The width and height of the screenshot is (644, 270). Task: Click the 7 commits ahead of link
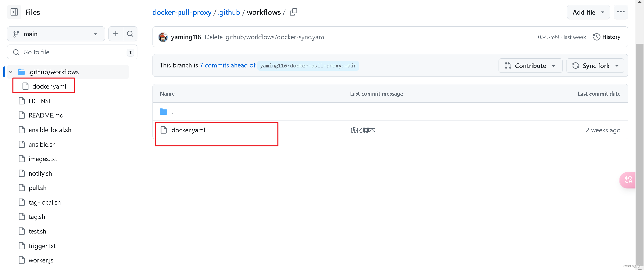(228, 65)
